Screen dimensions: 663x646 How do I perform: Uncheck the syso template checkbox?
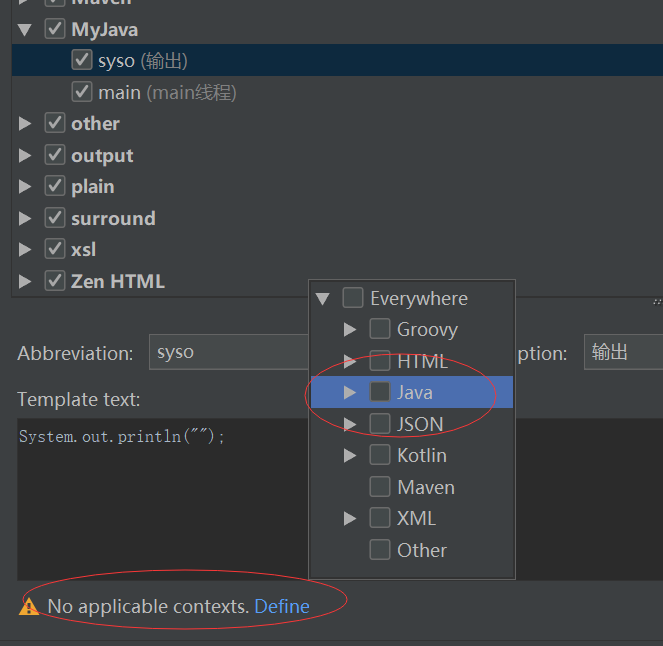point(82,61)
